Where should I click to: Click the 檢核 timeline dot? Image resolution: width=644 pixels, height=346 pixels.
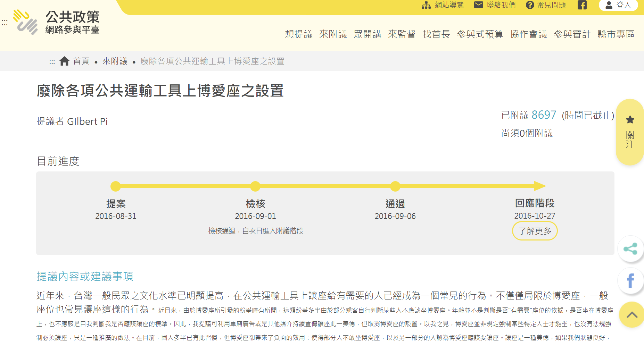point(255,186)
